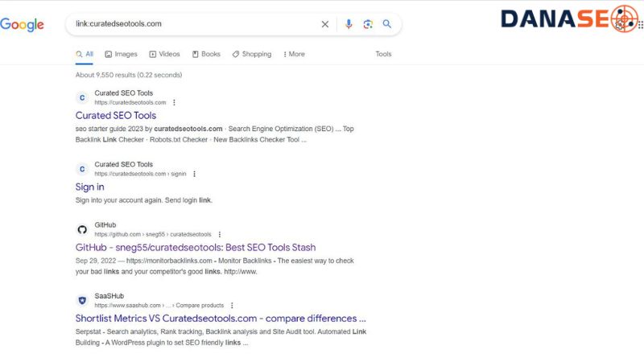Open three-dot menu for GitHub result

click(219, 235)
